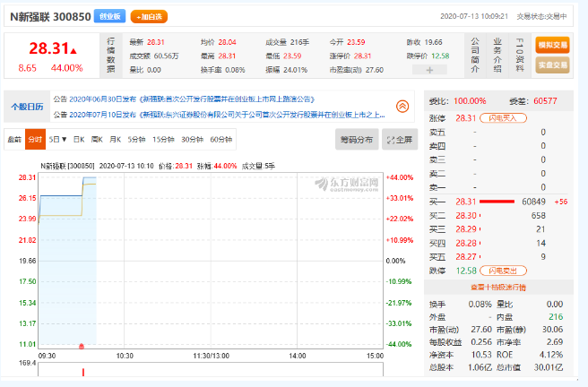Click the 闪电买入 quick-buy button
Viewport: 588px width, 387px height.
[503, 118]
